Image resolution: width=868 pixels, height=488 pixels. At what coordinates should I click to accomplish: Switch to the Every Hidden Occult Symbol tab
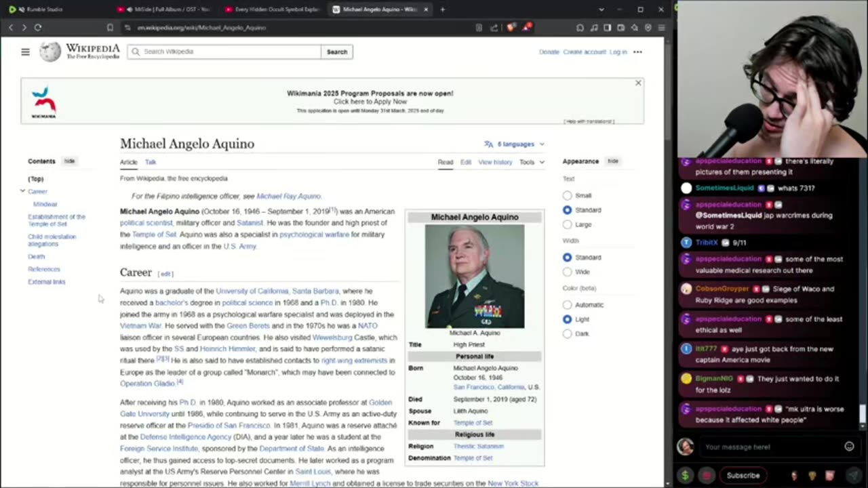click(x=271, y=9)
